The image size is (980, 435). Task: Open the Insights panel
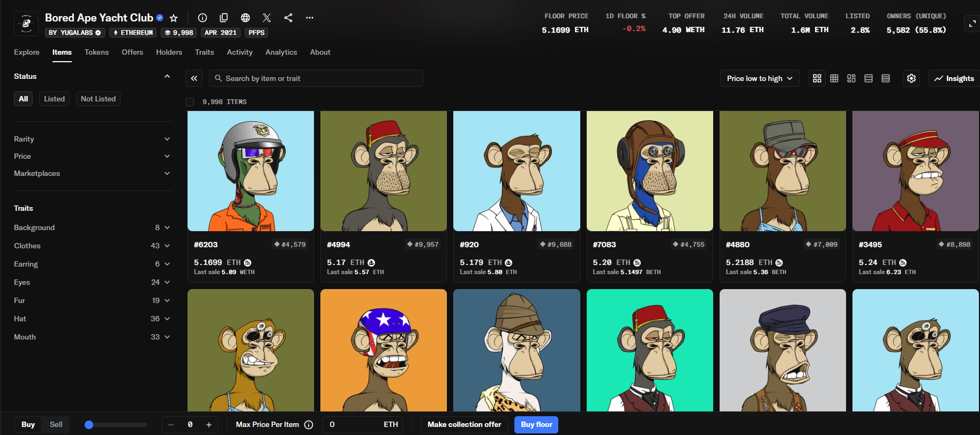(954, 78)
